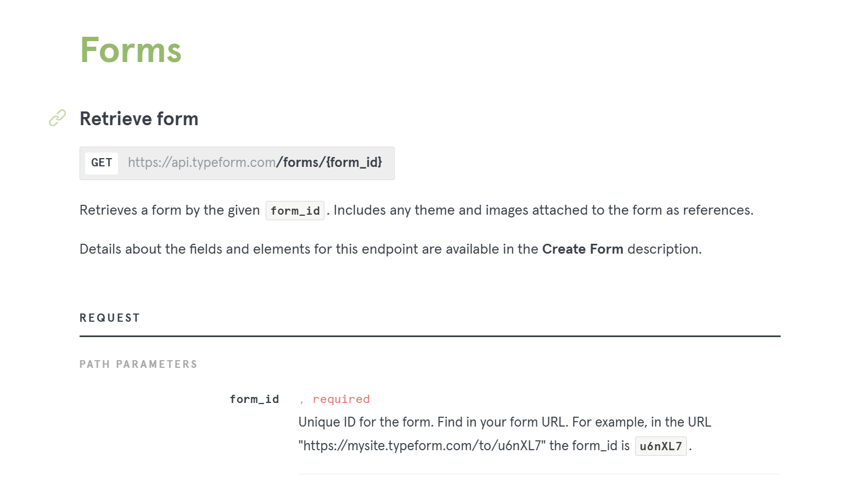The height and width of the screenshot is (504, 841).
Task: Click the green Forms page title
Action: tap(131, 50)
